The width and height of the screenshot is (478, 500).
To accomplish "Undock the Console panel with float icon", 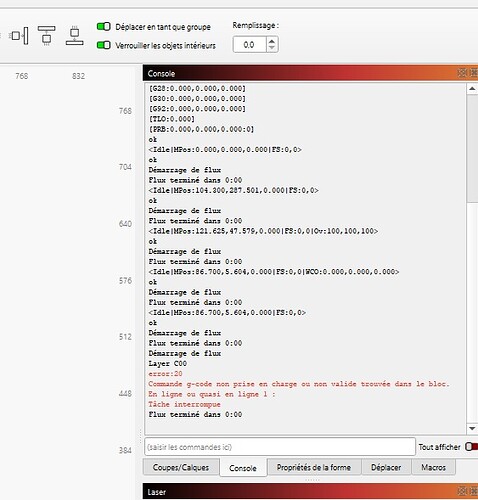I will 462,73.
